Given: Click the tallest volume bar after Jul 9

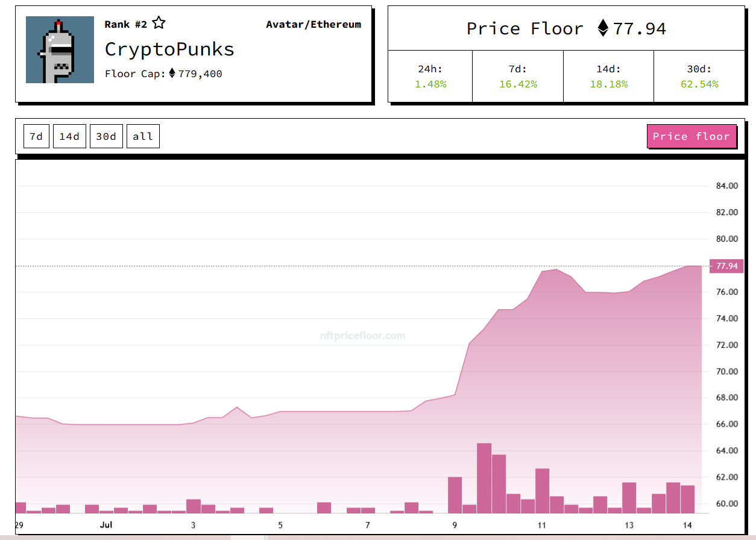Looking at the screenshot, I should point(484,478).
